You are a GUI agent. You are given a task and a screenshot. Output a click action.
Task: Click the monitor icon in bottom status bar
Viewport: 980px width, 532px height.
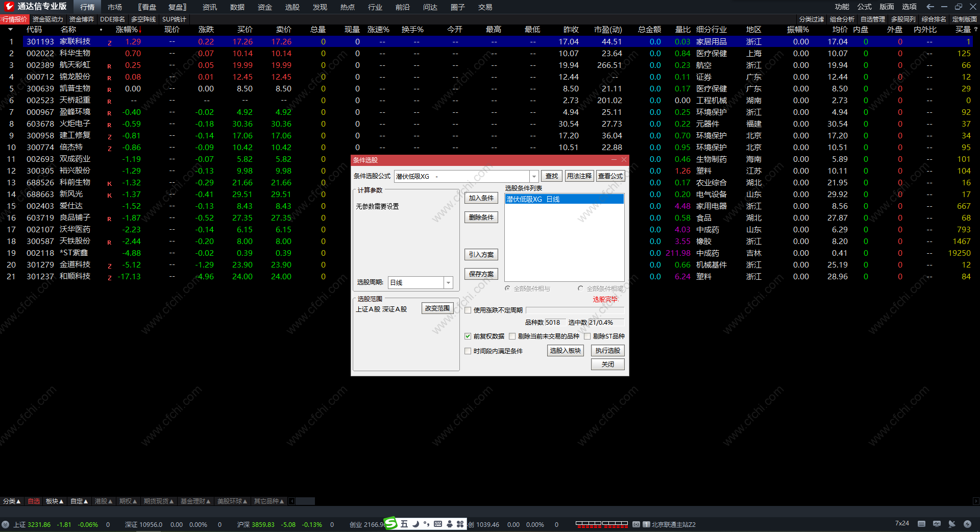click(937, 524)
